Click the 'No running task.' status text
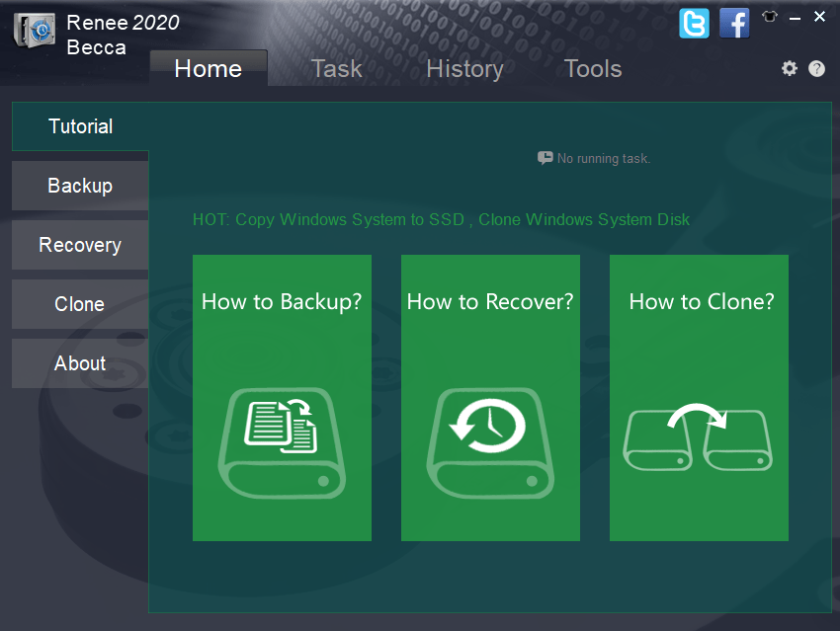 click(604, 158)
